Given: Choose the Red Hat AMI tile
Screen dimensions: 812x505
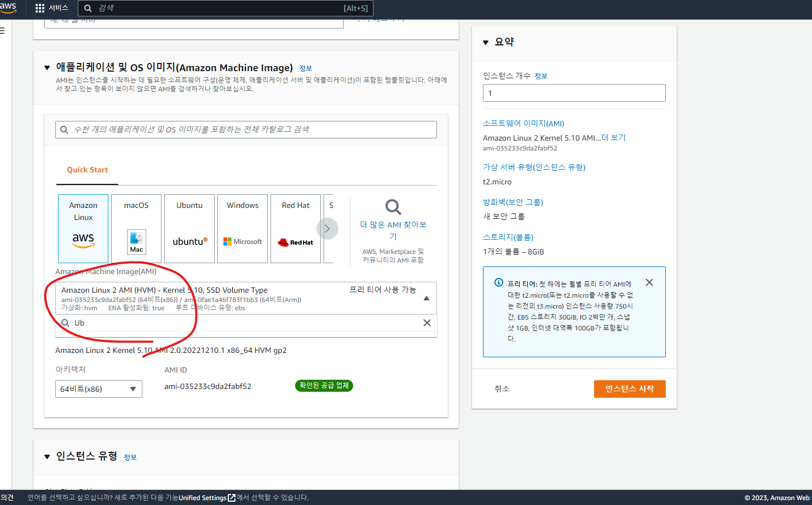Looking at the screenshot, I should coord(296,229).
